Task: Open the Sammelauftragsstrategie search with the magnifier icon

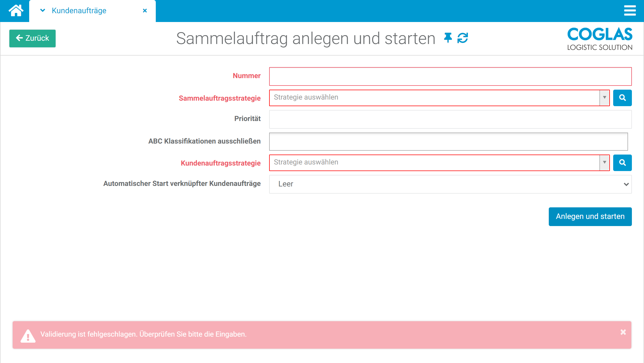Action: coord(623,98)
